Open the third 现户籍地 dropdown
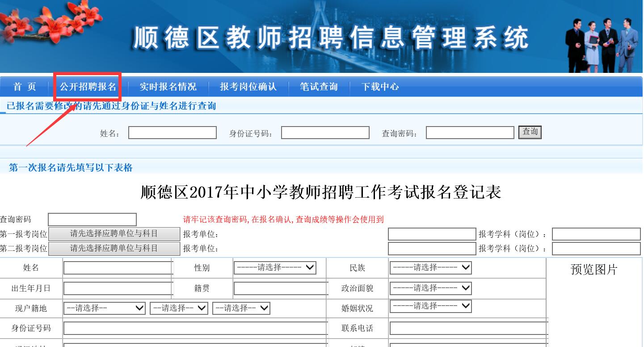 point(241,308)
